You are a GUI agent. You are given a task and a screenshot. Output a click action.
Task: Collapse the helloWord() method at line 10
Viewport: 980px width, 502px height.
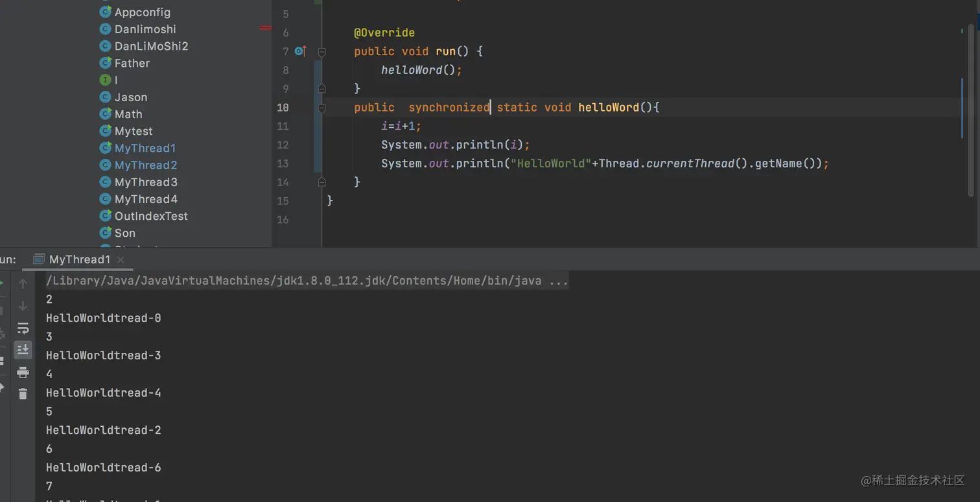tap(321, 108)
